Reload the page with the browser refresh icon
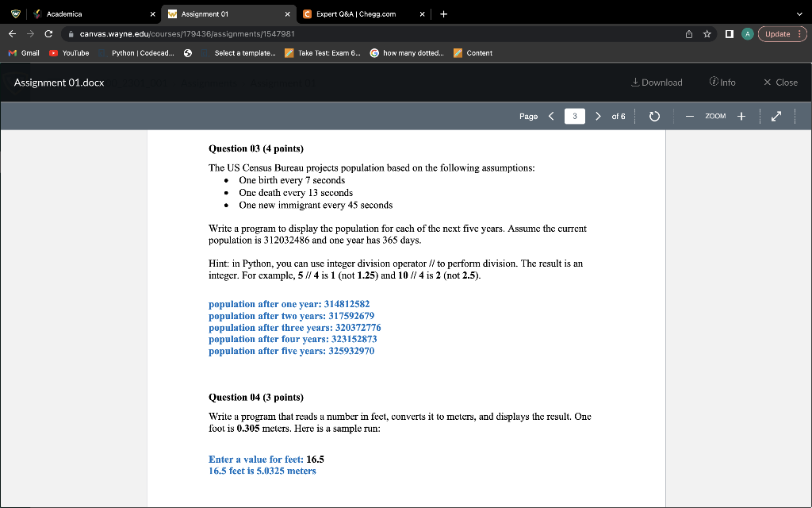Screen dimensions: 812x508 point(50,33)
